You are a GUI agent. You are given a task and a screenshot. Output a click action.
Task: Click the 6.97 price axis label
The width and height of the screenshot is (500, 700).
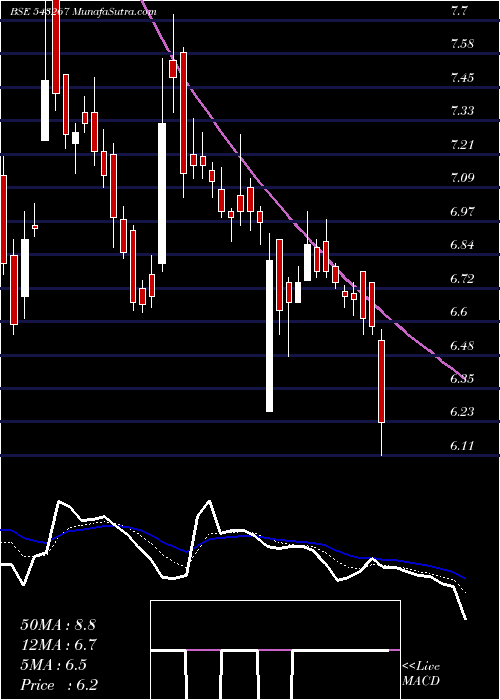point(462,212)
